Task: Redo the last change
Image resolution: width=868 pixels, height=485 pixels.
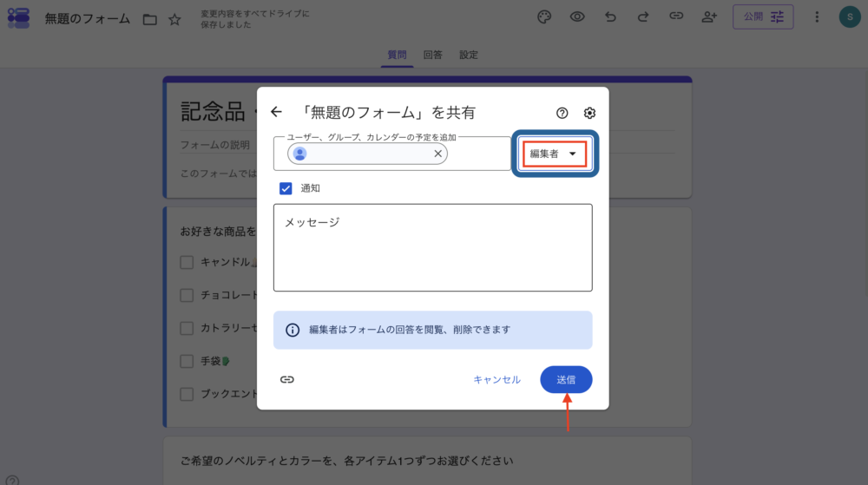Action: (x=642, y=17)
